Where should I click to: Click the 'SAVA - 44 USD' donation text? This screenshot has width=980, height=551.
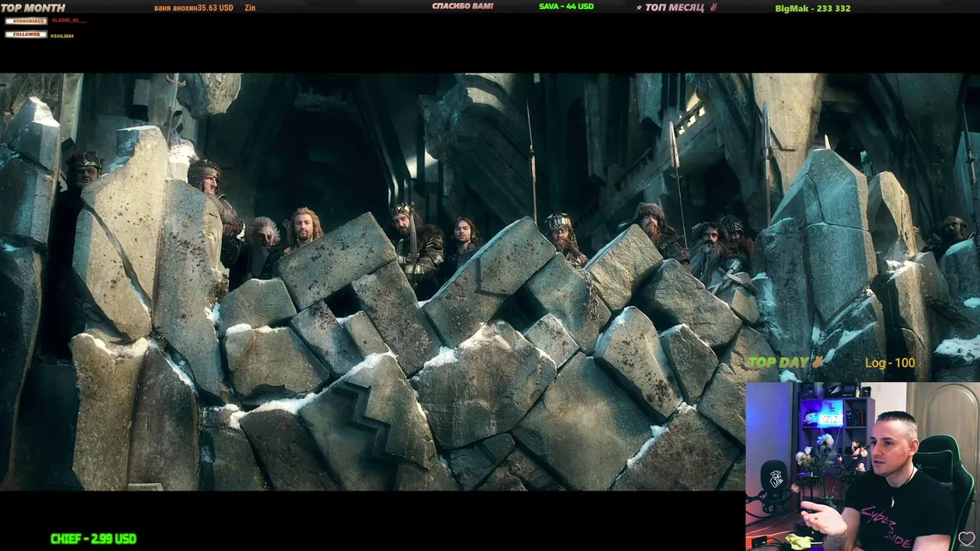coord(567,6)
